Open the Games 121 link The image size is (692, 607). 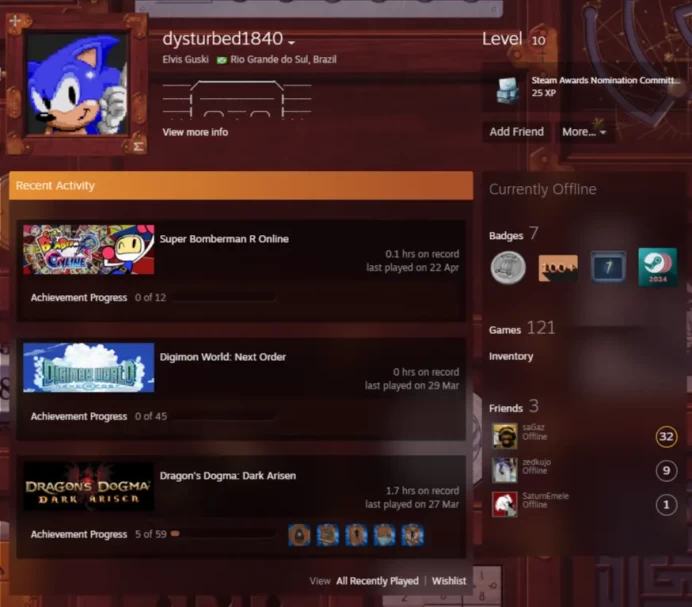coord(522,328)
